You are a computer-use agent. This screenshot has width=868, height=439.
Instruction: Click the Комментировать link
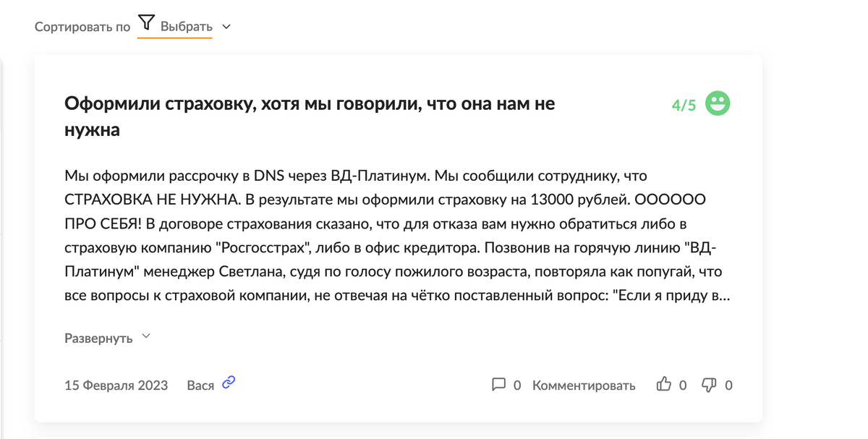coord(584,385)
